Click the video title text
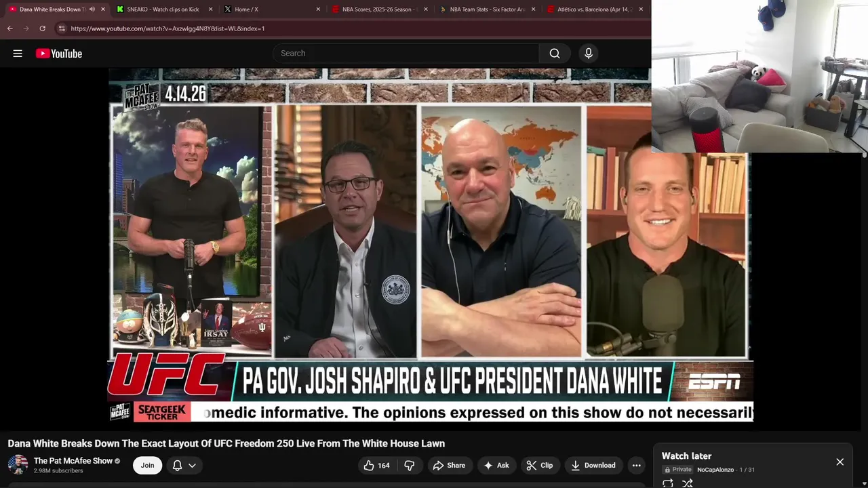This screenshot has height=488, width=868. click(x=226, y=443)
